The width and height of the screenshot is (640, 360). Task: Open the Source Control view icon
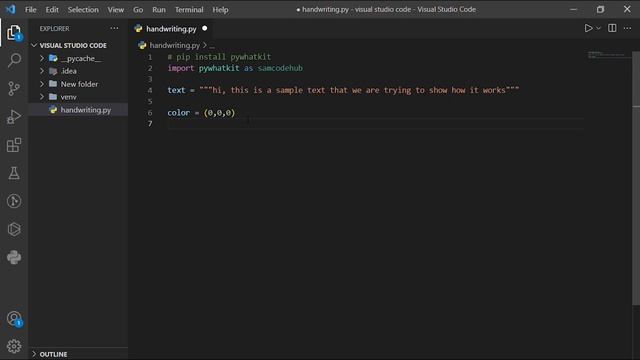pyautogui.click(x=14, y=89)
